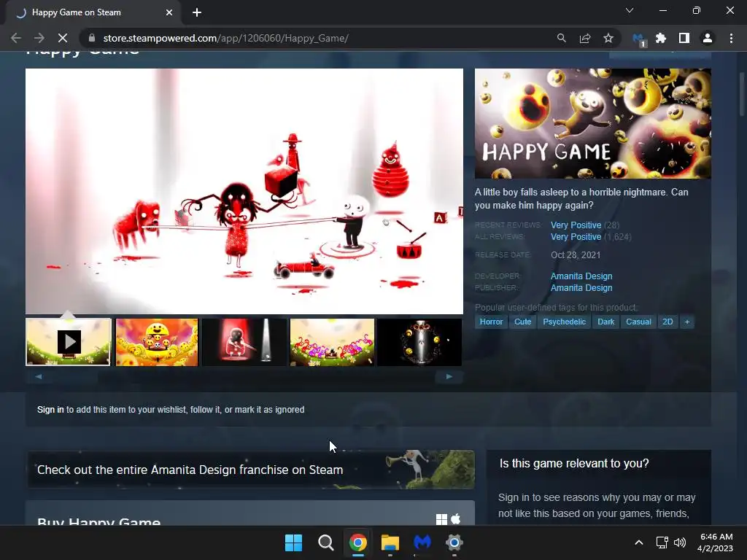Click the left arrow of thumbnail strip
747x560 pixels.
[39, 376]
